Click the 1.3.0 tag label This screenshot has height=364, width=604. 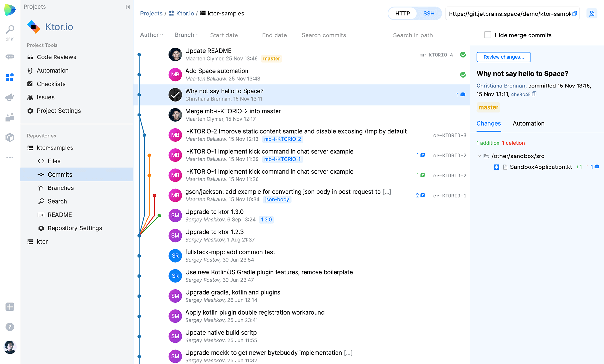(267, 220)
